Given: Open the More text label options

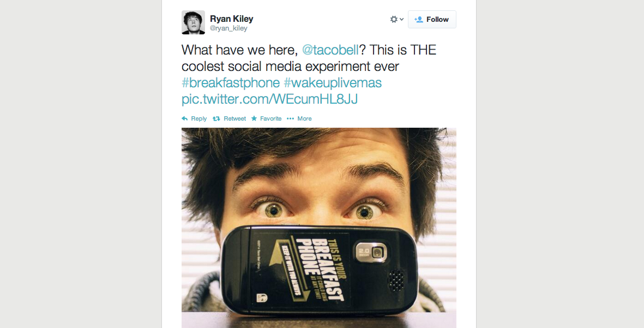Looking at the screenshot, I should (x=304, y=118).
